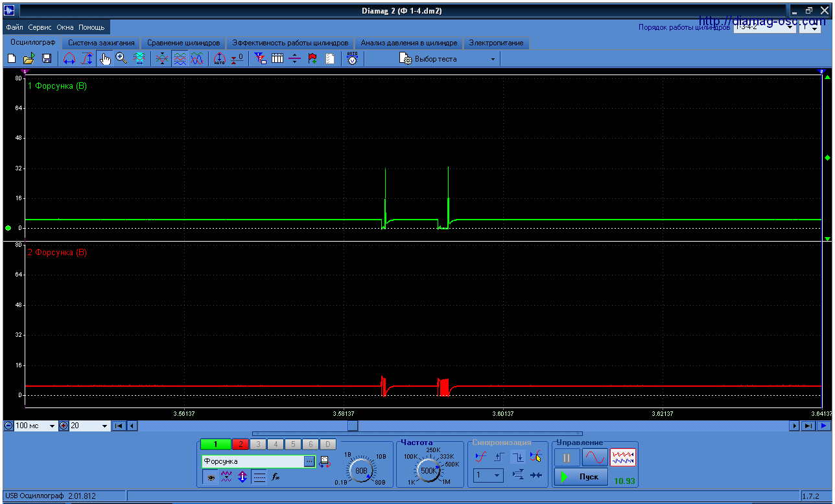Select channel 3 button
The image size is (835, 504).
pyautogui.click(x=258, y=444)
